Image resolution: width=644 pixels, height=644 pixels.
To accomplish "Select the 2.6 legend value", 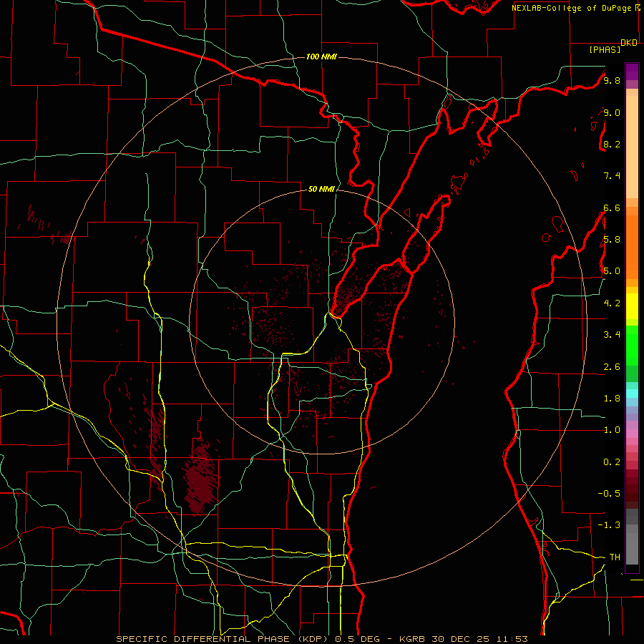I will tap(612, 367).
